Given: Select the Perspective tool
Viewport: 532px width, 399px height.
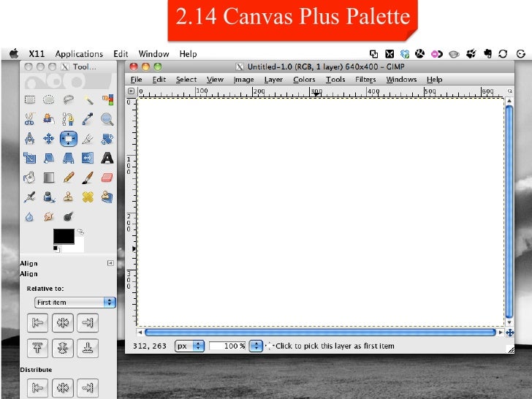Looking at the screenshot, I should (69, 158).
